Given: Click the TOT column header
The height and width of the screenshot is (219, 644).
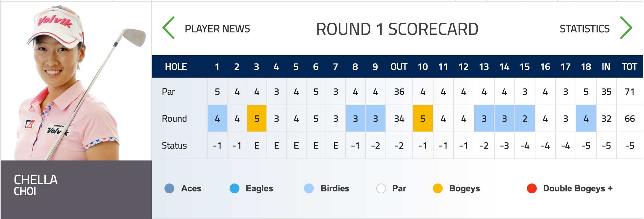Looking at the screenshot, I should [629, 67].
